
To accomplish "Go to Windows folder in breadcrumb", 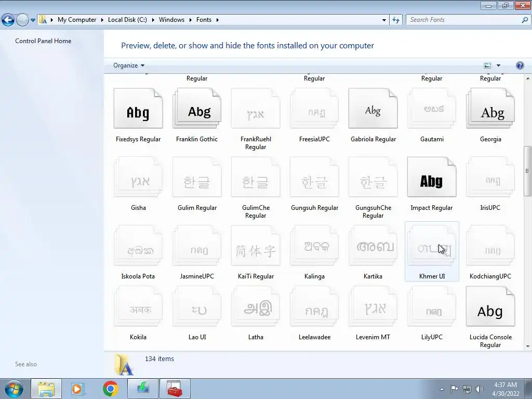I will click(171, 20).
